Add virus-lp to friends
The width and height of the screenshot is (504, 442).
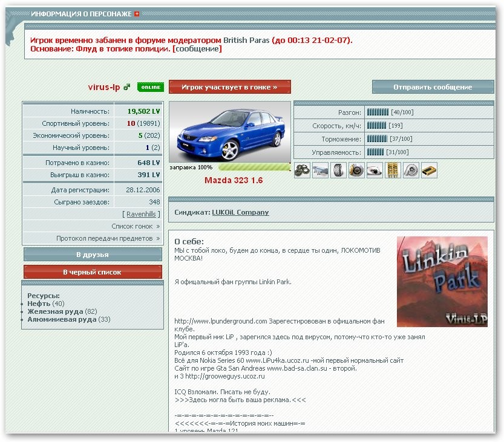coord(93,255)
